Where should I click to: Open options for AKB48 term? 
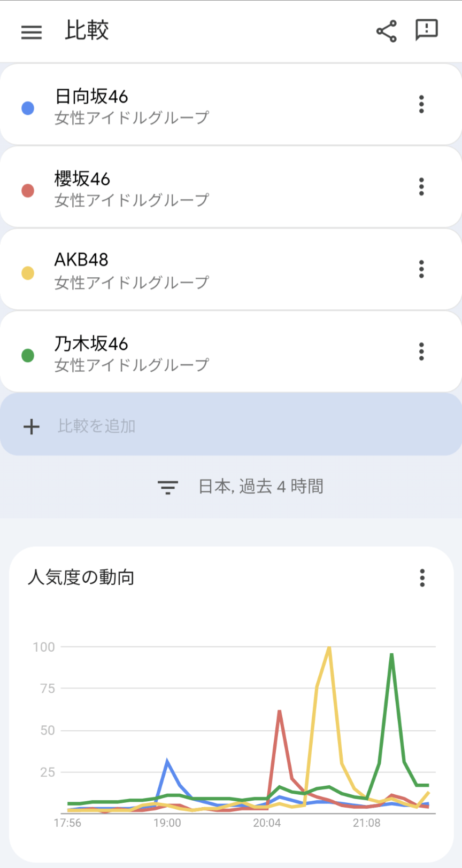(x=421, y=269)
